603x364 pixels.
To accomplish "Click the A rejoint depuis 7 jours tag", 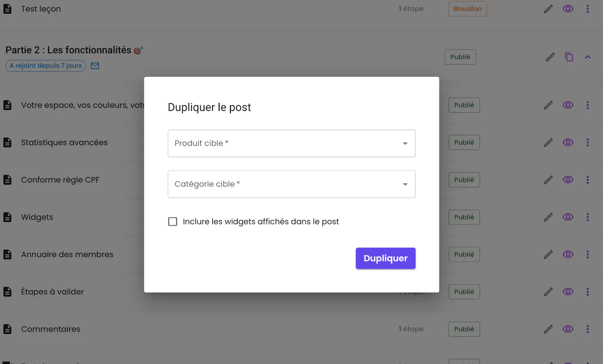I will tap(46, 65).
